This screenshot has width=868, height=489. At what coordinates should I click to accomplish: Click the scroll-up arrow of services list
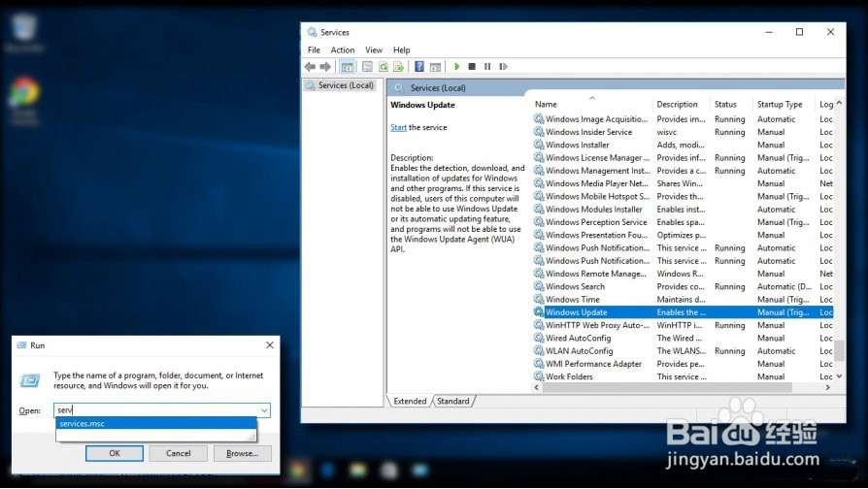pyautogui.click(x=839, y=103)
